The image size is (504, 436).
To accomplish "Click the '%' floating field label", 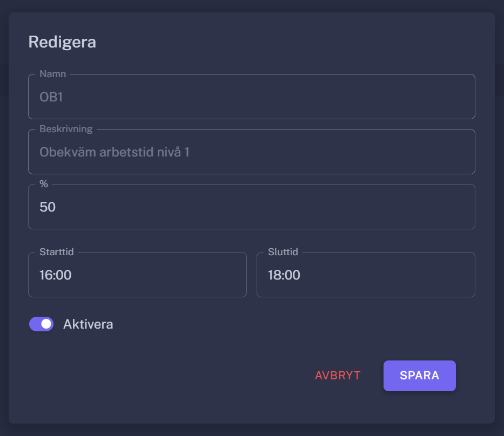I will click(44, 184).
